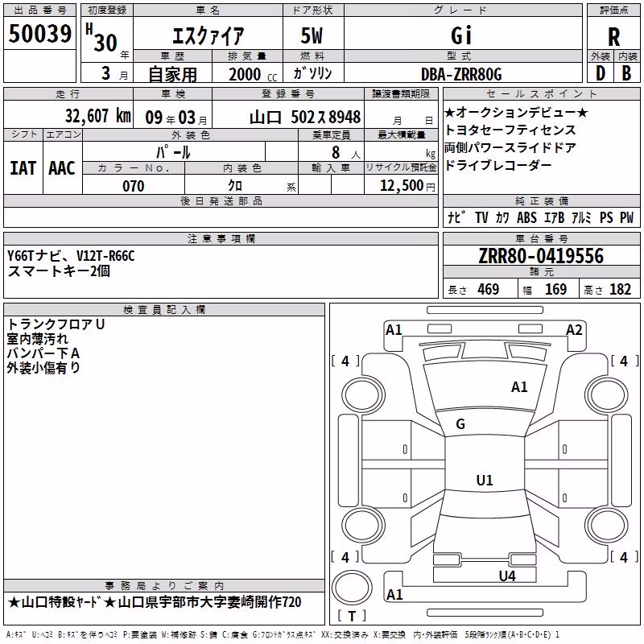Click the yard address 山口県宇部市大字妻崎開作720
644x644 pixels.
point(209,602)
